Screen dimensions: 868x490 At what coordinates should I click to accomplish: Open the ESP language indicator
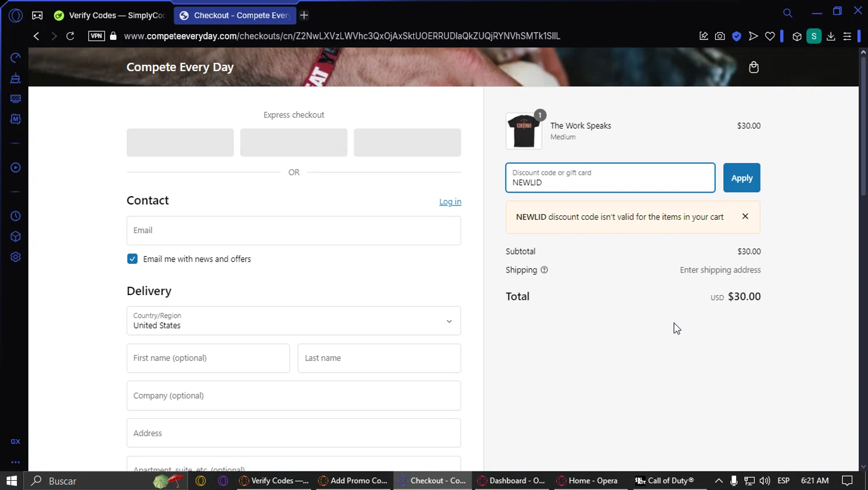pyautogui.click(x=784, y=481)
